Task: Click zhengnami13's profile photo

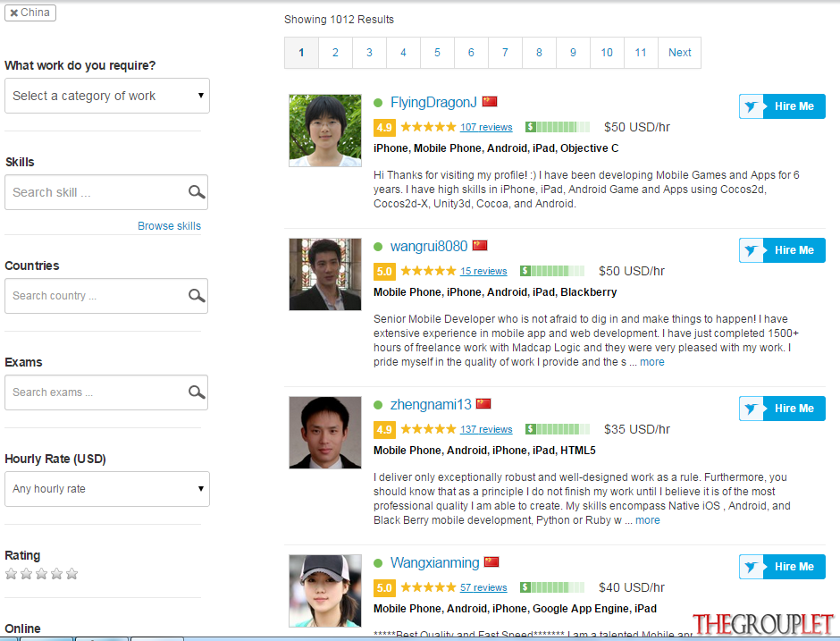Action: tap(325, 433)
